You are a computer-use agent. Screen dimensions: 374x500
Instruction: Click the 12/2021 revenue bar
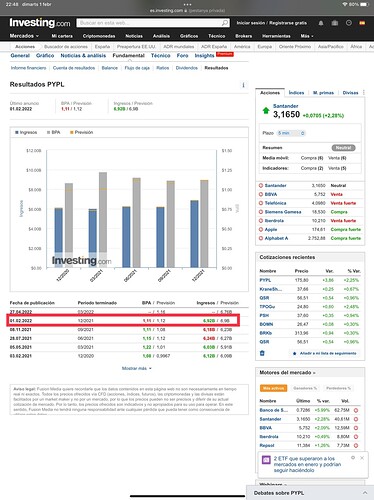pyautogui.click(x=194, y=234)
